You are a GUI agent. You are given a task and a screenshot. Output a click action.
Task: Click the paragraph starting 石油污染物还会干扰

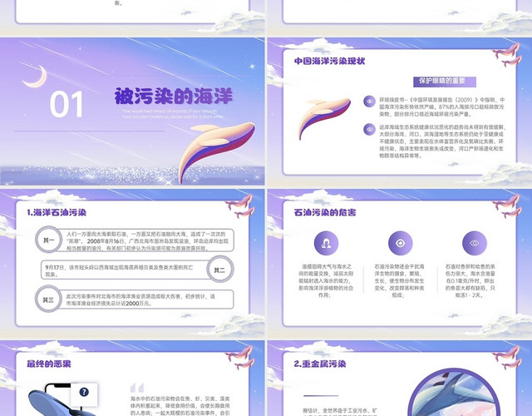399,281
